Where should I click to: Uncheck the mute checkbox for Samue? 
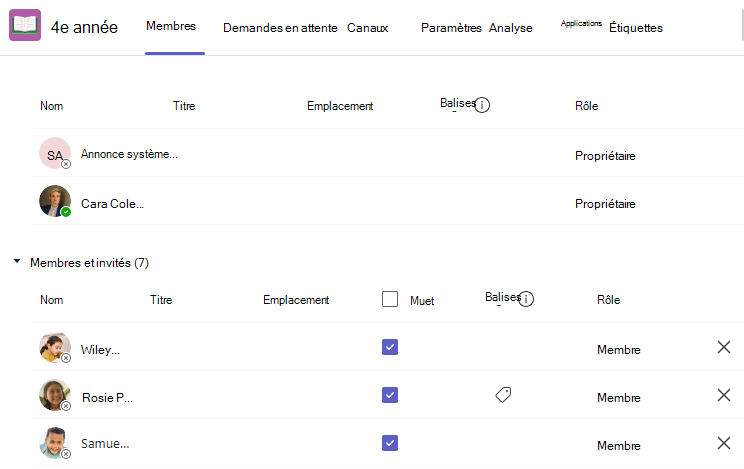390,443
